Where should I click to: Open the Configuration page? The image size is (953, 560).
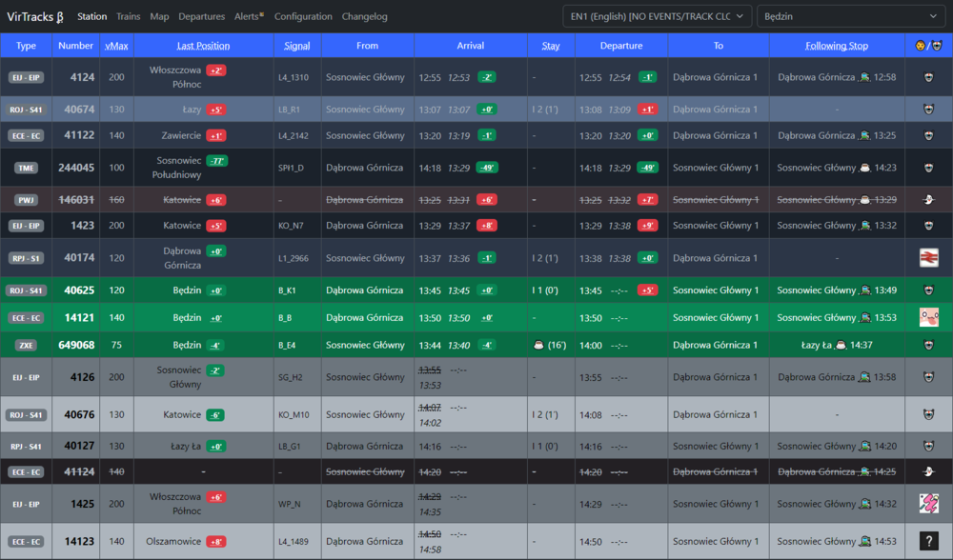(x=303, y=16)
